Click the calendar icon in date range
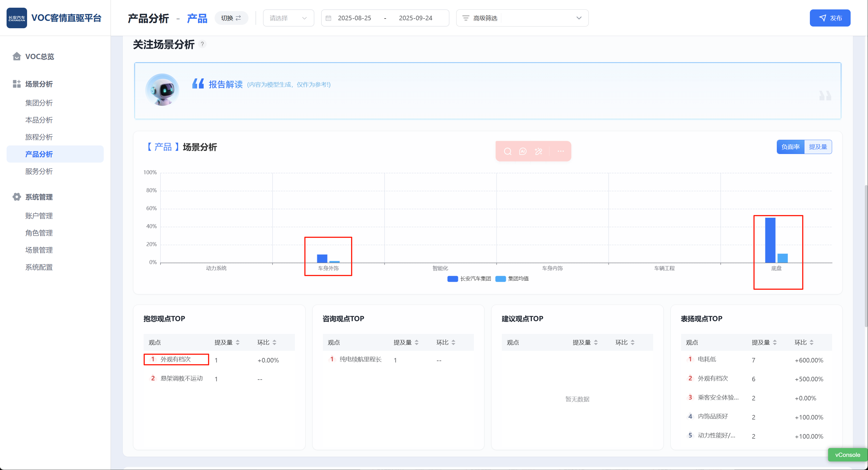Viewport: 868px width, 470px height. pos(329,18)
